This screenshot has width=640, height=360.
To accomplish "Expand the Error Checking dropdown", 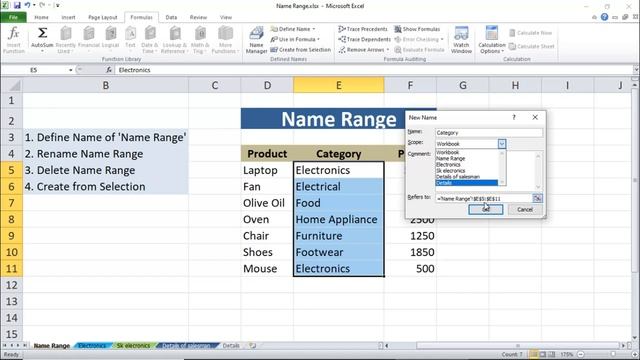I will (442, 39).
